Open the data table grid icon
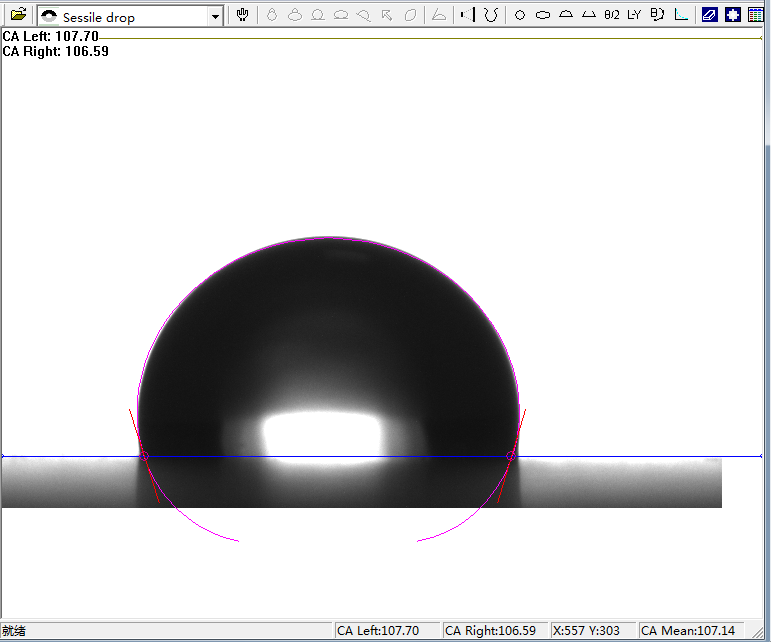Screen dimensions: 771x642 click(756, 15)
